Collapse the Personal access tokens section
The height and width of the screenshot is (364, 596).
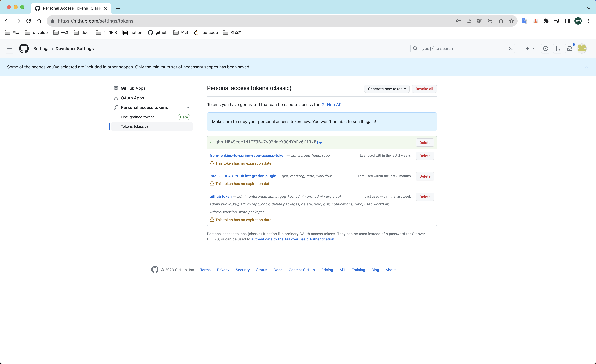click(188, 108)
